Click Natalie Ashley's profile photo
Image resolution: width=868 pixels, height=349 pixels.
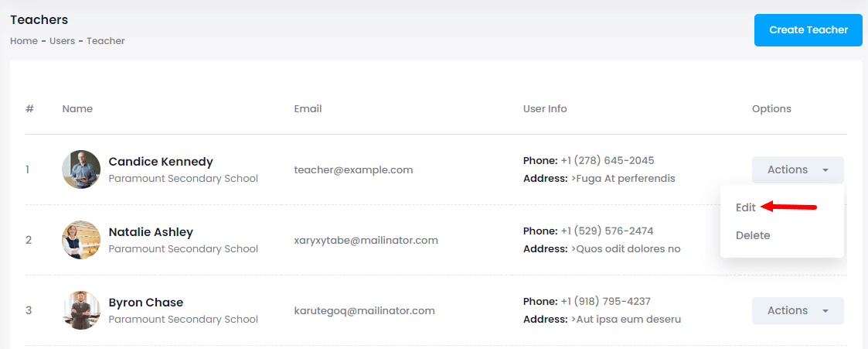(81, 240)
